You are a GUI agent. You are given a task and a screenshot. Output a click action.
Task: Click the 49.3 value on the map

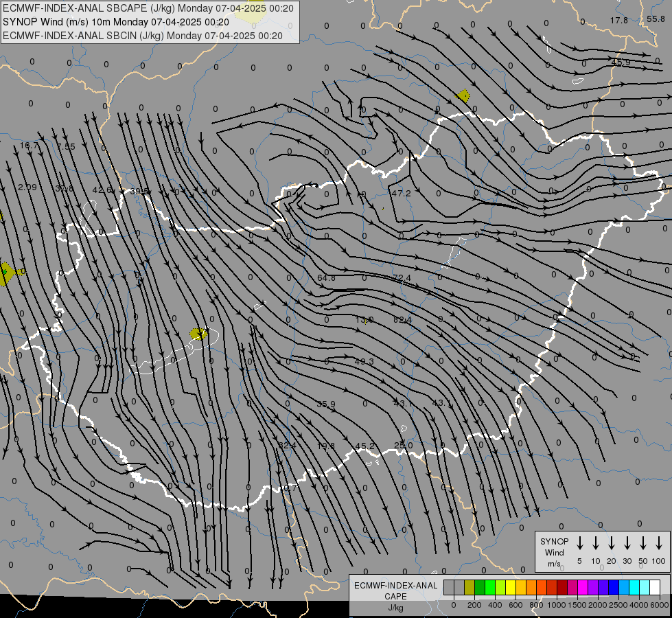click(x=364, y=362)
